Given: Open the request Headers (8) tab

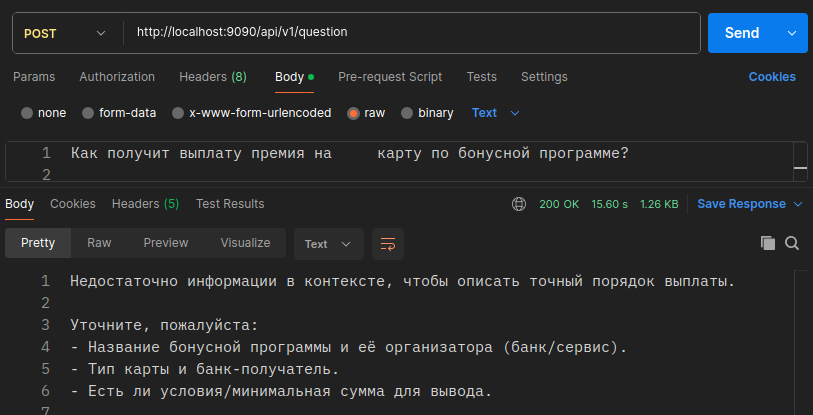Looking at the screenshot, I should [213, 77].
